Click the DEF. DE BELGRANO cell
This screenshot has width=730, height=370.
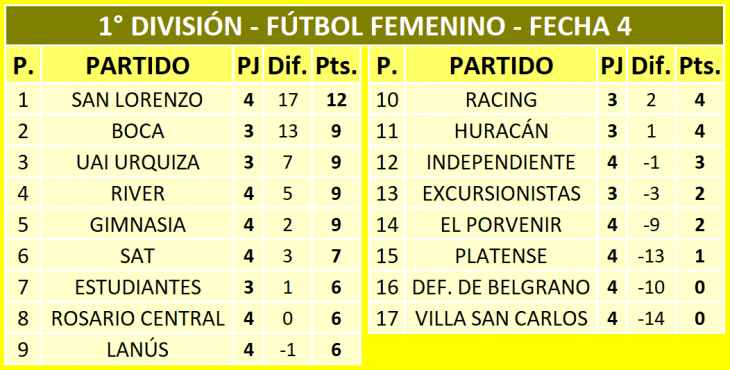[x=501, y=287]
